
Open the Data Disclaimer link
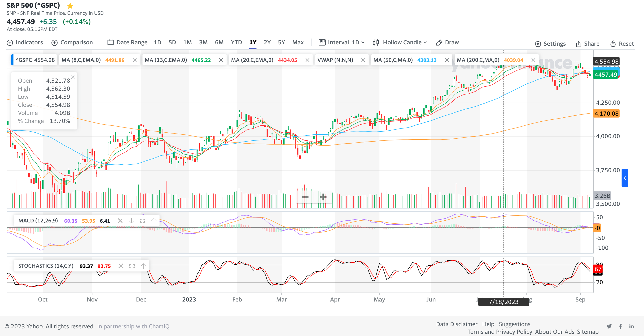click(x=456, y=324)
